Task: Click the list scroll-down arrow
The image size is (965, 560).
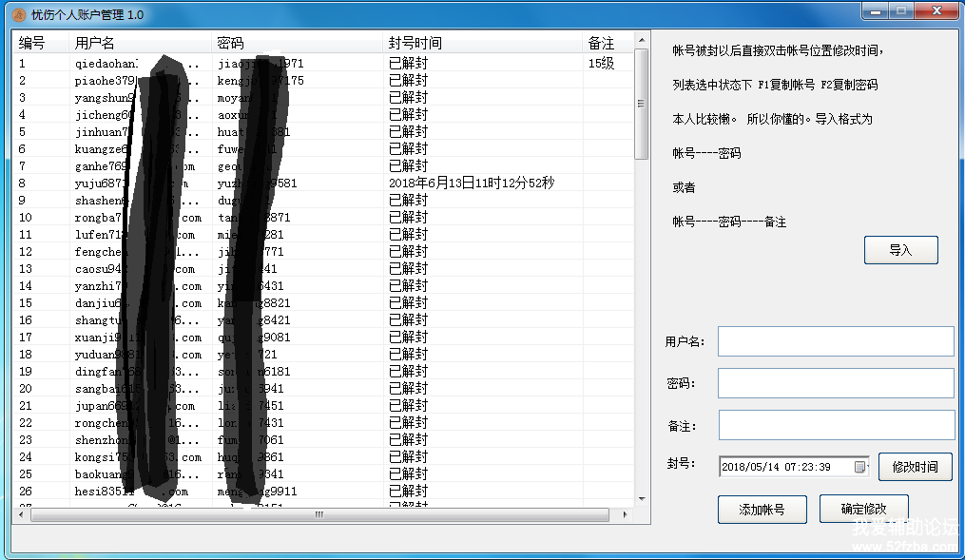Action: click(x=642, y=498)
